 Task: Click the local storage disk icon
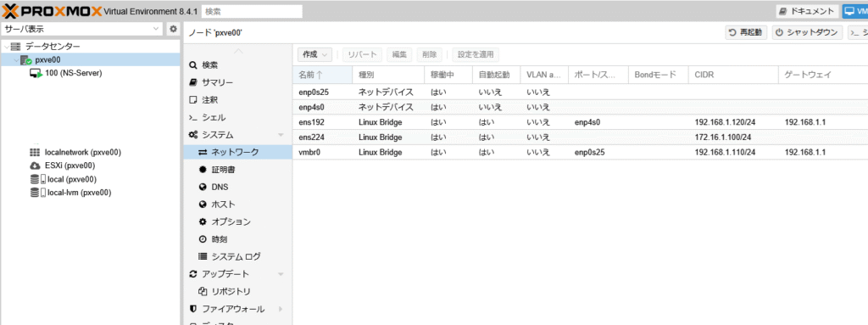click(37, 179)
